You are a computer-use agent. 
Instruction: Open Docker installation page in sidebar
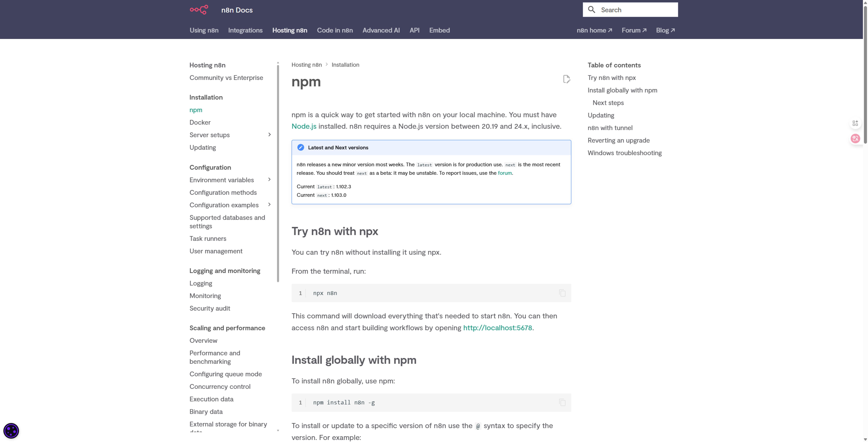tap(200, 123)
